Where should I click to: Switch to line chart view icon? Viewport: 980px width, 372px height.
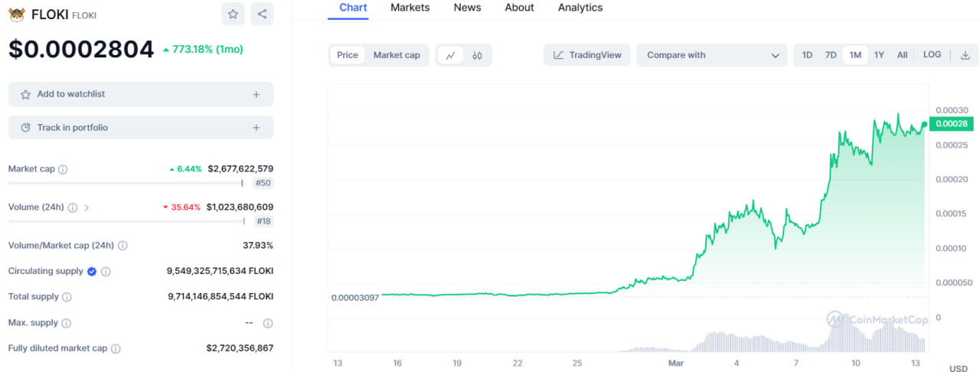pyautogui.click(x=451, y=55)
